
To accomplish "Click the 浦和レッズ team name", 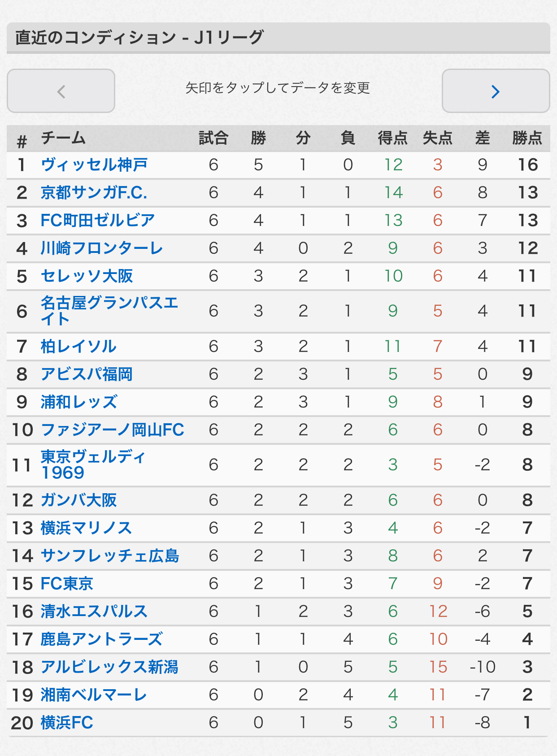I will [x=79, y=402].
